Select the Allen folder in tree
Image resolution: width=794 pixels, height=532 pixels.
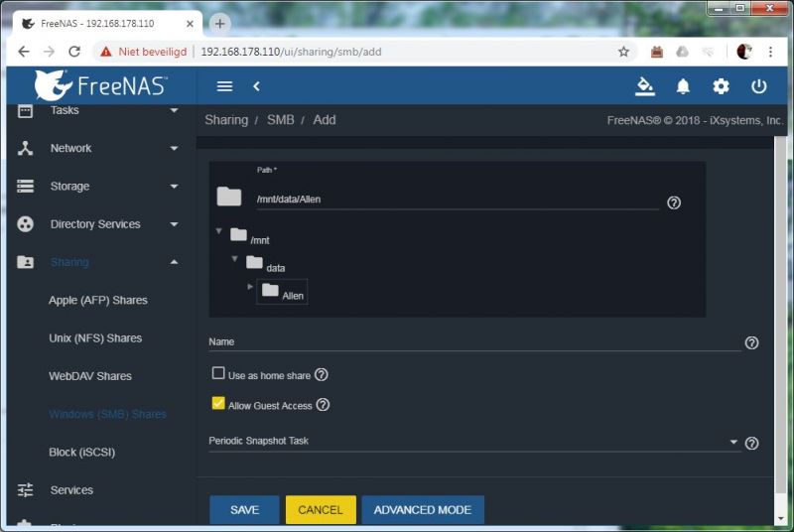point(283,292)
